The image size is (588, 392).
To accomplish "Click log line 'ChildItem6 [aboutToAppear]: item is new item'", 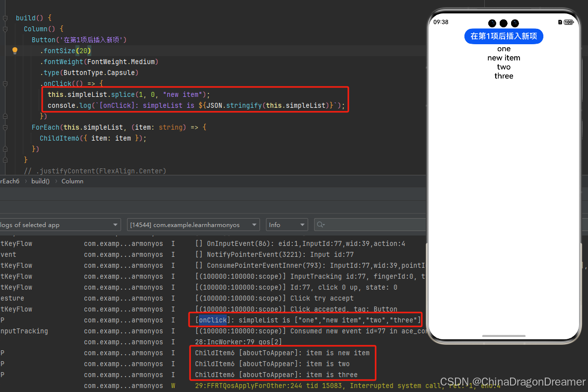I will 282,353.
